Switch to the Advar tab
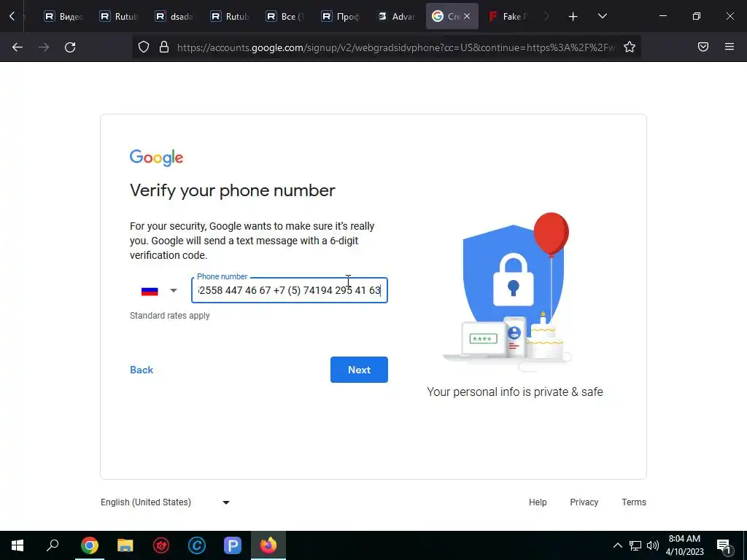The width and height of the screenshot is (747, 560). click(396, 17)
